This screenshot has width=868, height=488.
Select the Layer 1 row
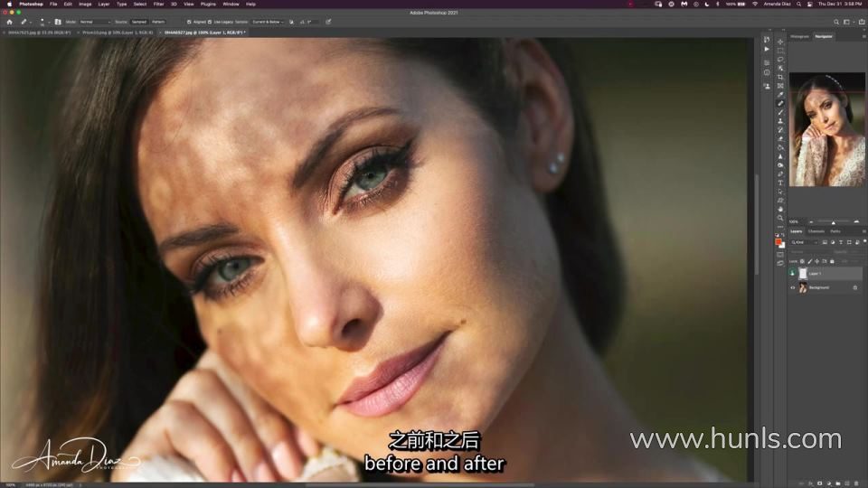[x=826, y=273]
